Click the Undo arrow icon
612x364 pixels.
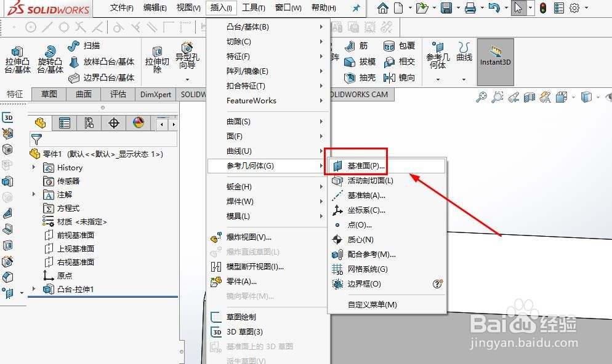pyautogui.click(x=494, y=8)
